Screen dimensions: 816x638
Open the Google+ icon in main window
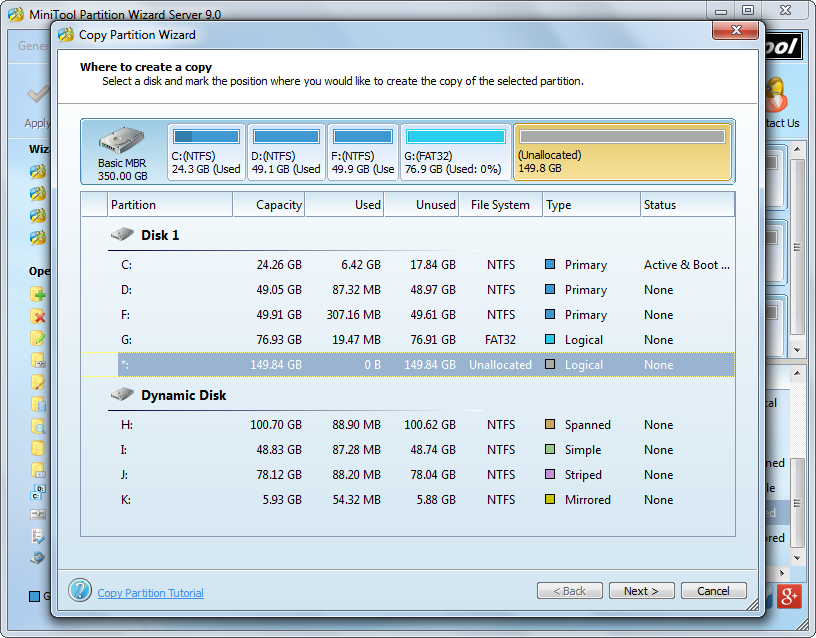point(789,596)
